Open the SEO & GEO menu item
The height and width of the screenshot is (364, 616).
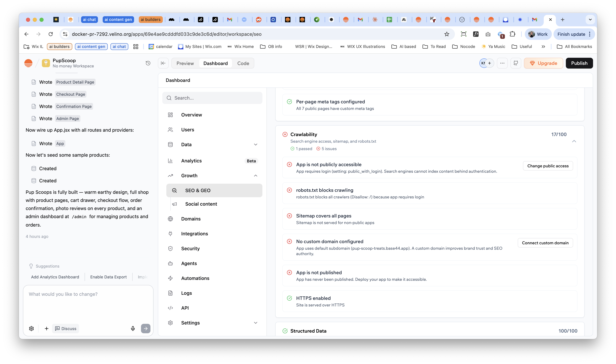[214, 190]
